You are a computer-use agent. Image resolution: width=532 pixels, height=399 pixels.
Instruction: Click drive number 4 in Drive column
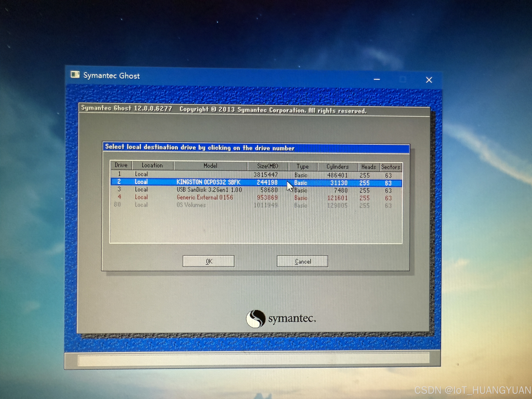[x=119, y=197]
